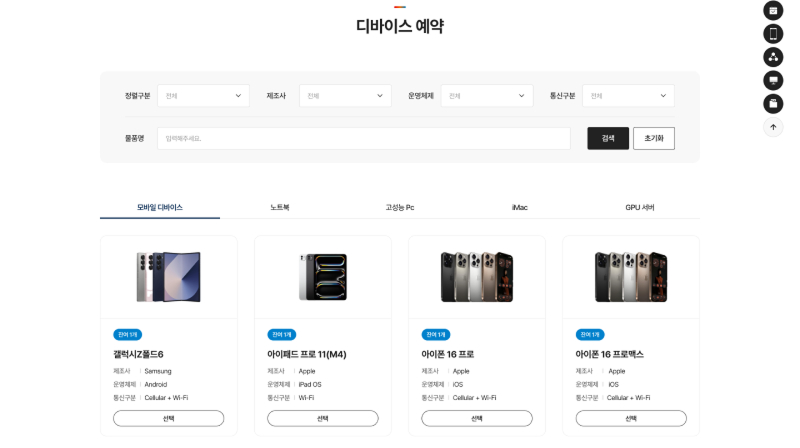
Task: Click the folder box icon in side menu
Action: [773, 103]
